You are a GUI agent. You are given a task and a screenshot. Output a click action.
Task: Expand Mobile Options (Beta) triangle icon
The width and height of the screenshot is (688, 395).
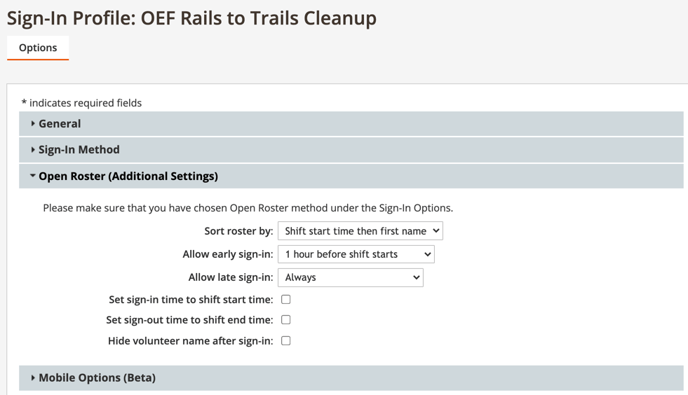(x=33, y=377)
